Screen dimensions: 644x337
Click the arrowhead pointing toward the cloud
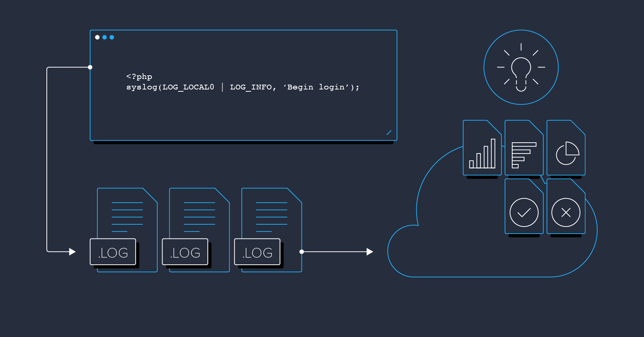pos(370,252)
